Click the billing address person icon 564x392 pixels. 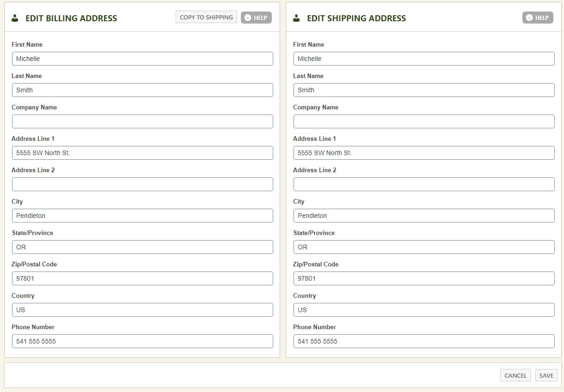pyautogui.click(x=15, y=18)
